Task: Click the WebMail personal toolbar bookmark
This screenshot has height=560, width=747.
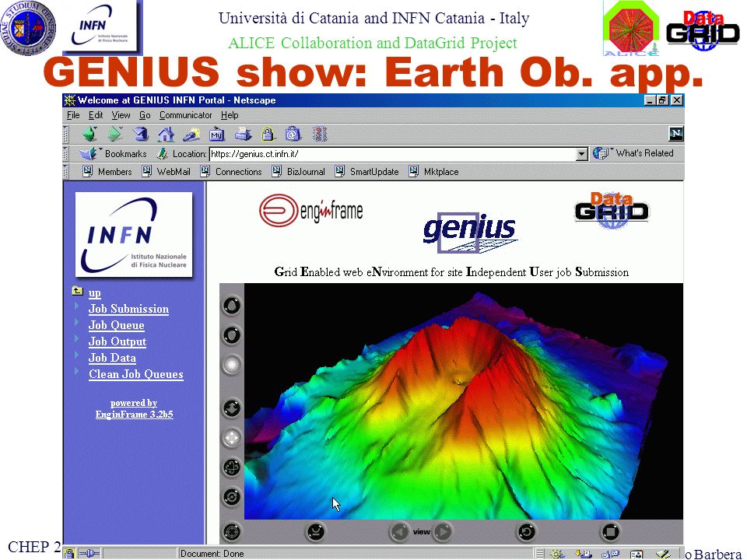Action: 166,171
